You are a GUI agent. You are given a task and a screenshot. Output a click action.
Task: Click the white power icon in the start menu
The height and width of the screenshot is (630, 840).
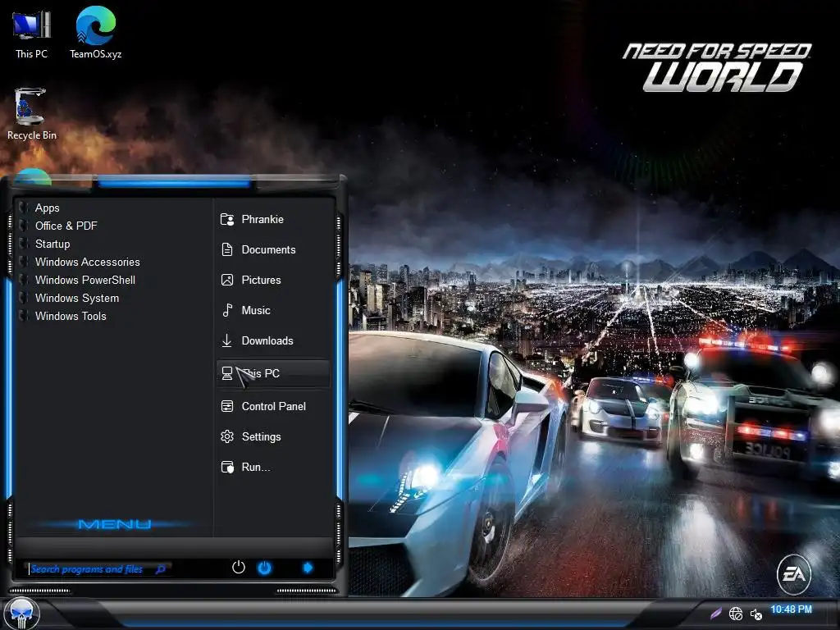(239, 568)
